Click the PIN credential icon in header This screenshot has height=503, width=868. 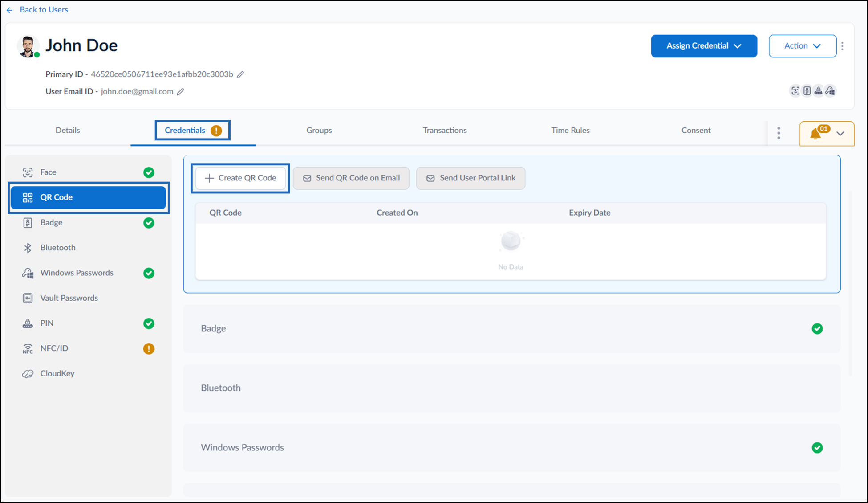[818, 91]
